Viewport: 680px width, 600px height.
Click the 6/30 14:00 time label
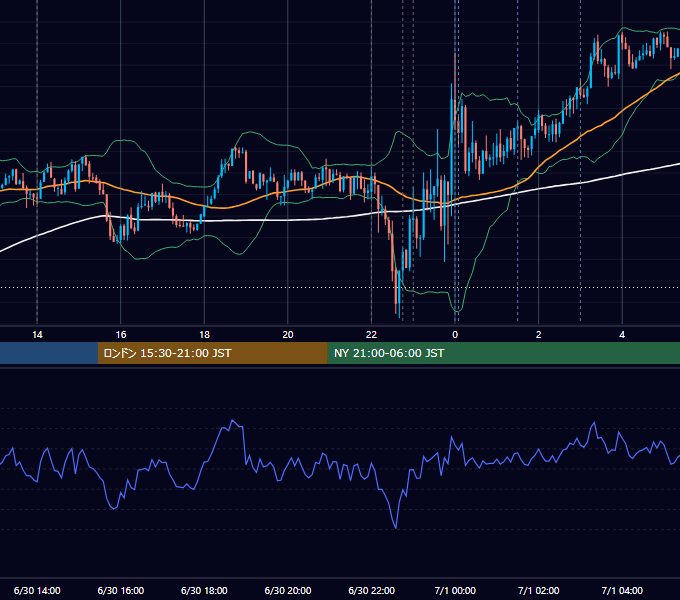coord(37,590)
